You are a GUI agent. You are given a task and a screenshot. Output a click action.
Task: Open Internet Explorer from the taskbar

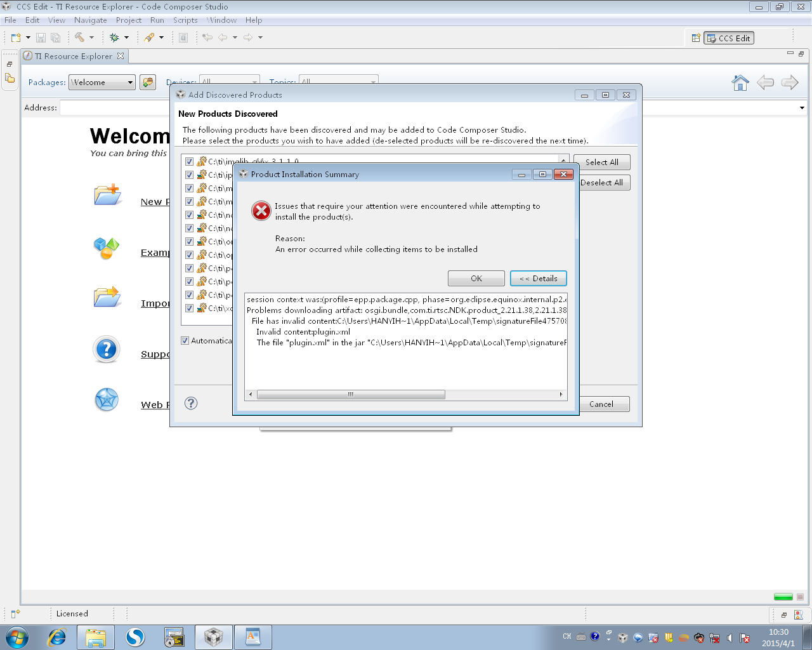click(x=57, y=637)
